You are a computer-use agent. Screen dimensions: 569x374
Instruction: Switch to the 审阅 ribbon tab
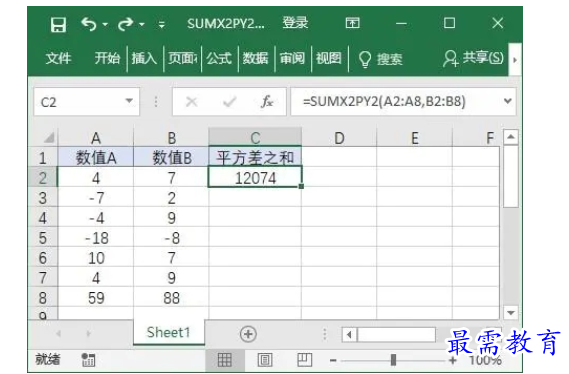point(292,58)
